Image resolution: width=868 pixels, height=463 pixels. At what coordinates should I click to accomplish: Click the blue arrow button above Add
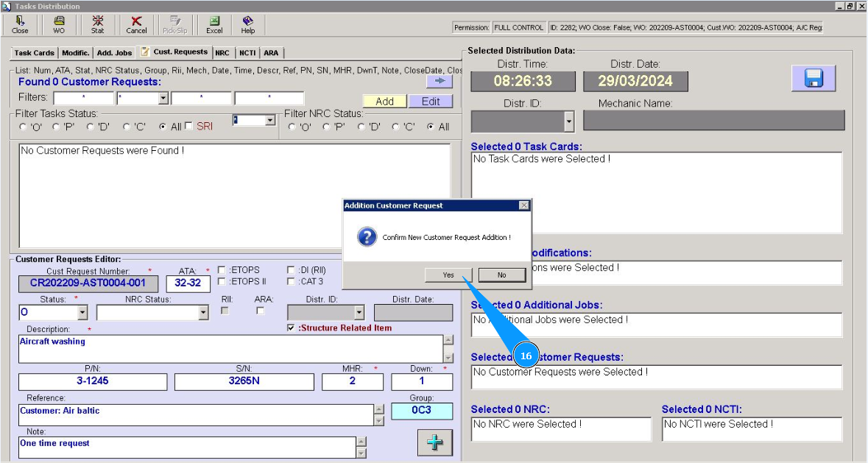pos(440,81)
